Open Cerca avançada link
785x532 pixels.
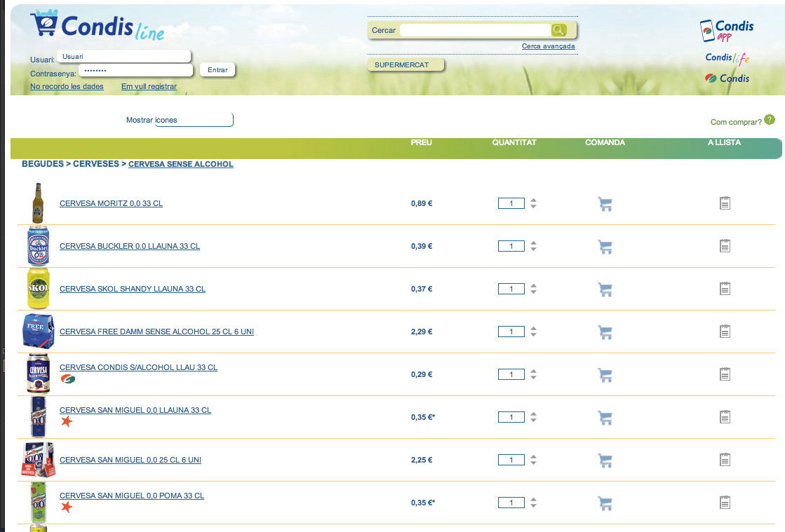[x=548, y=46]
